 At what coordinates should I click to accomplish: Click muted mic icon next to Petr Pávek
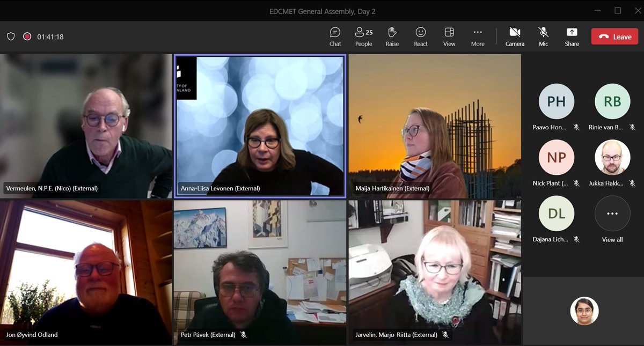pos(243,335)
